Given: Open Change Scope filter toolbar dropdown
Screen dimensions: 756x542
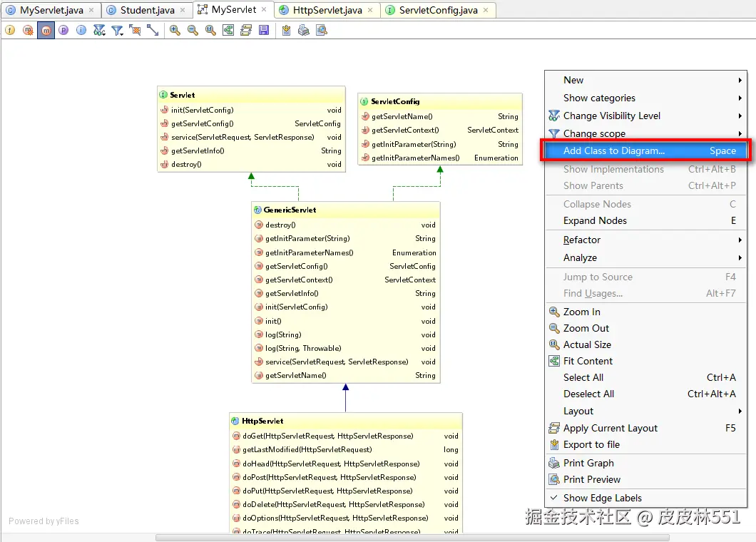Looking at the screenshot, I should pyautogui.click(x=117, y=31).
